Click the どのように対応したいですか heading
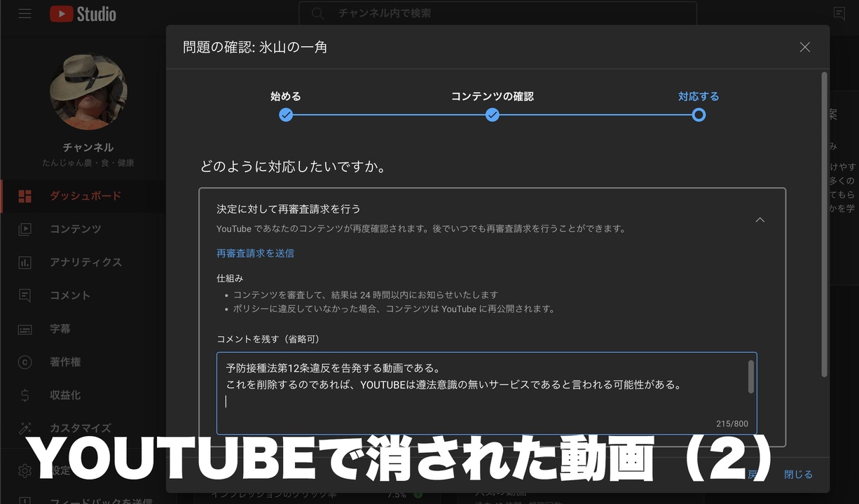Image resolution: width=859 pixels, height=504 pixels. 293,167
